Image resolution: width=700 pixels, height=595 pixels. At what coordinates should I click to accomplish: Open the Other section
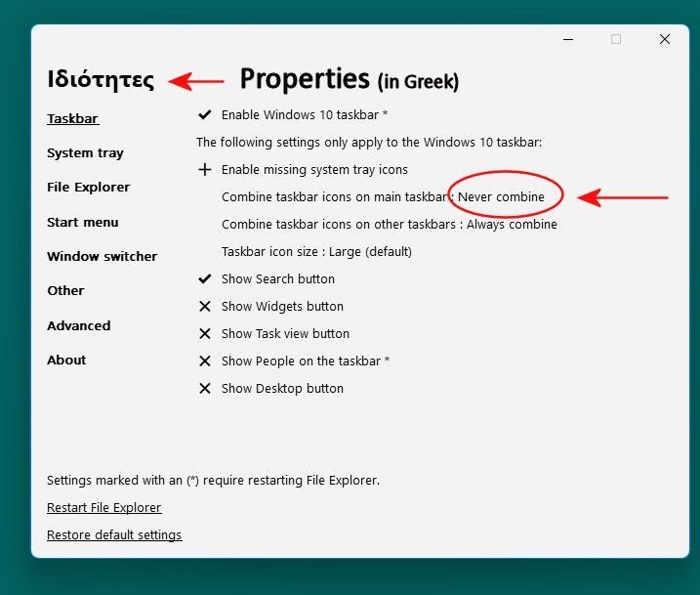[x=65, y=291]
